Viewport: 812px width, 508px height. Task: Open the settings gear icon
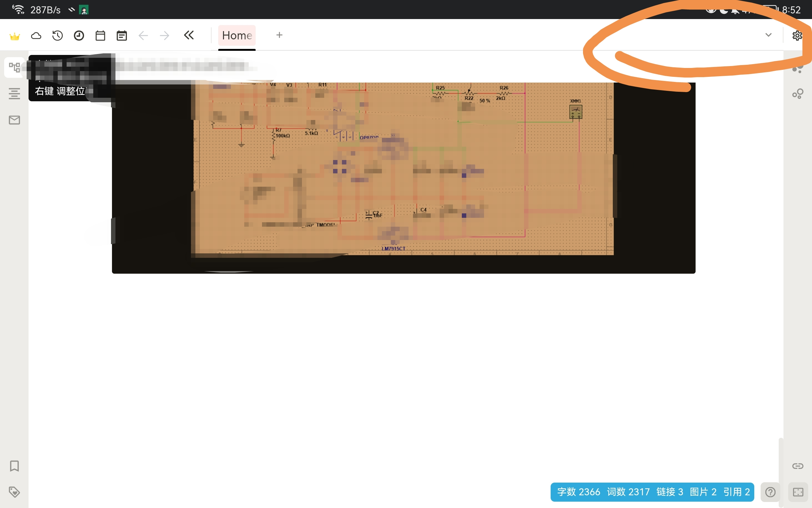click(x=797, y=36)
